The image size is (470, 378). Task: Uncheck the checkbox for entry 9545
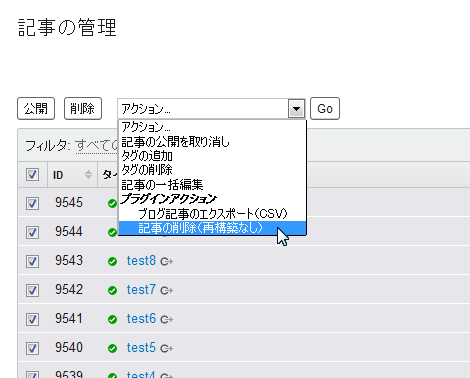coord(32,203)
